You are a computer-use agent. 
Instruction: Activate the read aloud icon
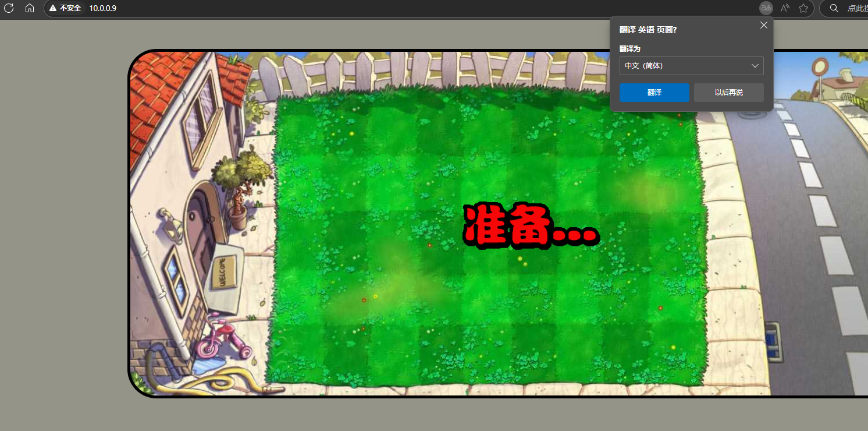(x=785, y=8)
